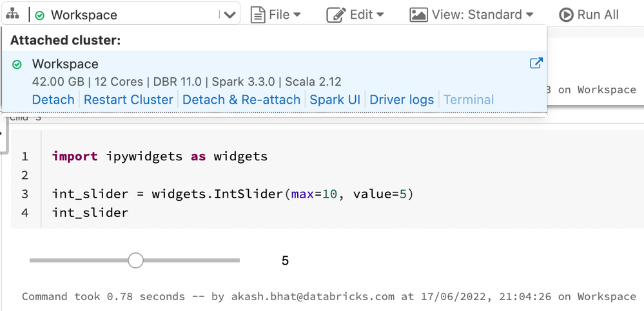The height and width of the screenshot is (311, 644).
Task: Open cluster details via external link icon
Action: tap(536, 63)
